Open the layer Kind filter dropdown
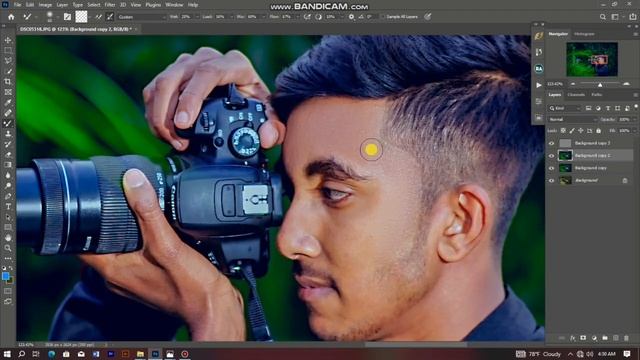This screenshot has width=640, height=360. (x=564, y=108)
